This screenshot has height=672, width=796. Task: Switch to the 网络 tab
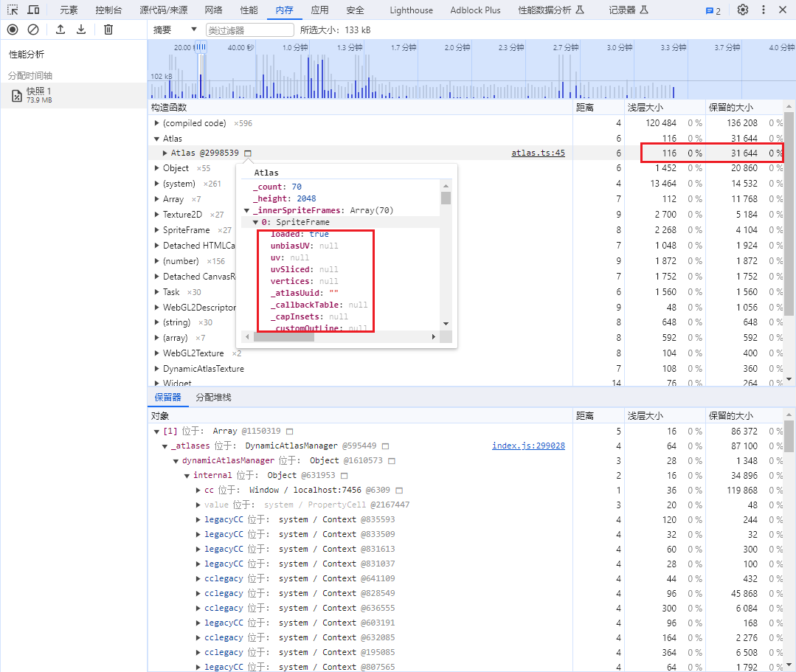tap(213, 10)
